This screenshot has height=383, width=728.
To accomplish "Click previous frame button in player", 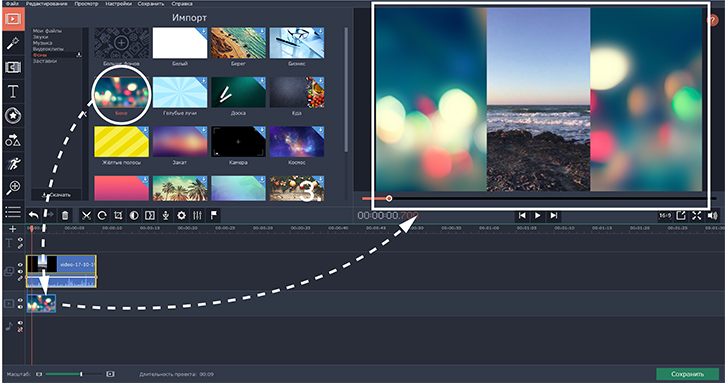I will coord(522,215).
